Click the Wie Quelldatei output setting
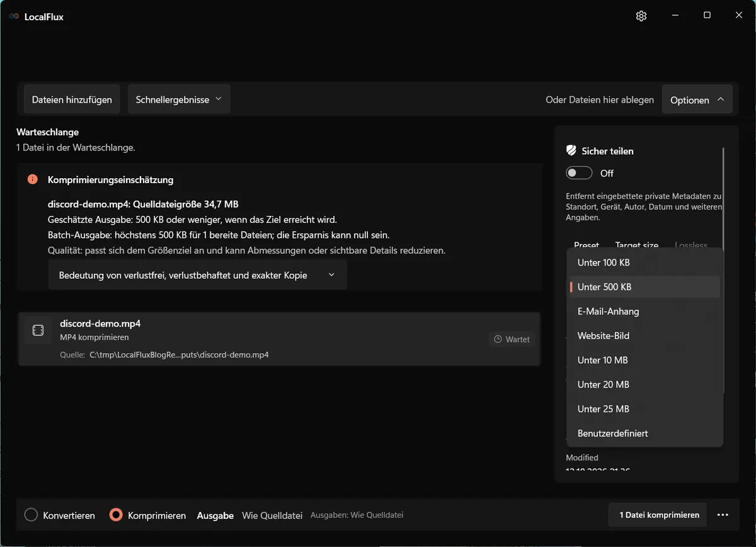The image size is (756, 547). pyautogui.click(x=272, y=515)
